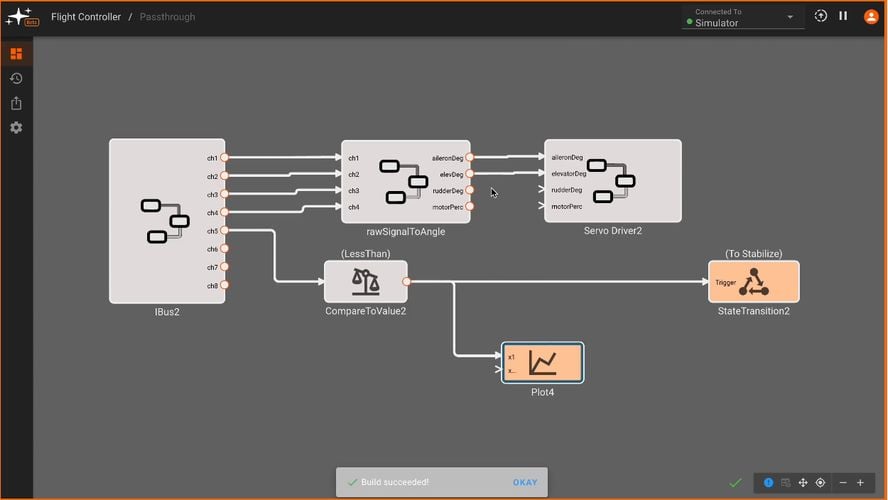Click IBus2 ch5 output port
Screen dimensions: 888x500
pyautogui.click(x=224, y=230)
